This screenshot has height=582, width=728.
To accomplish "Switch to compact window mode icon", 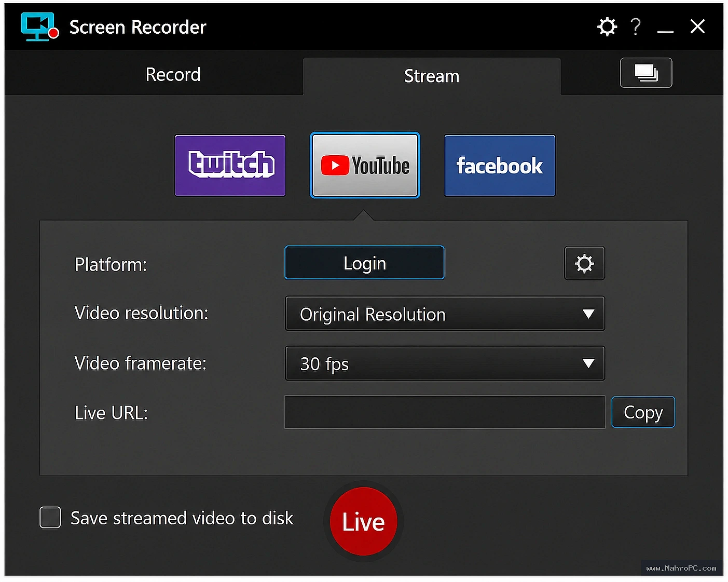I will [646, 73].
